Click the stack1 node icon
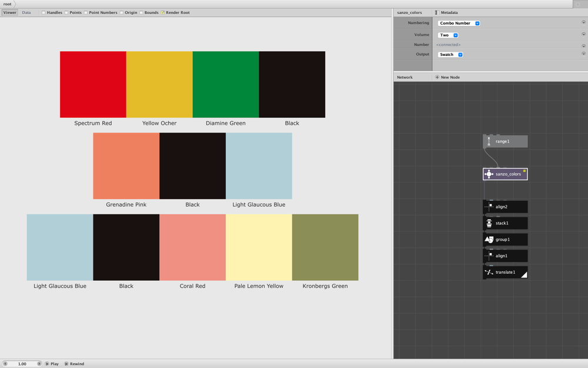The image size is (588, 368). pyautogui.click(x=489, y=223)
